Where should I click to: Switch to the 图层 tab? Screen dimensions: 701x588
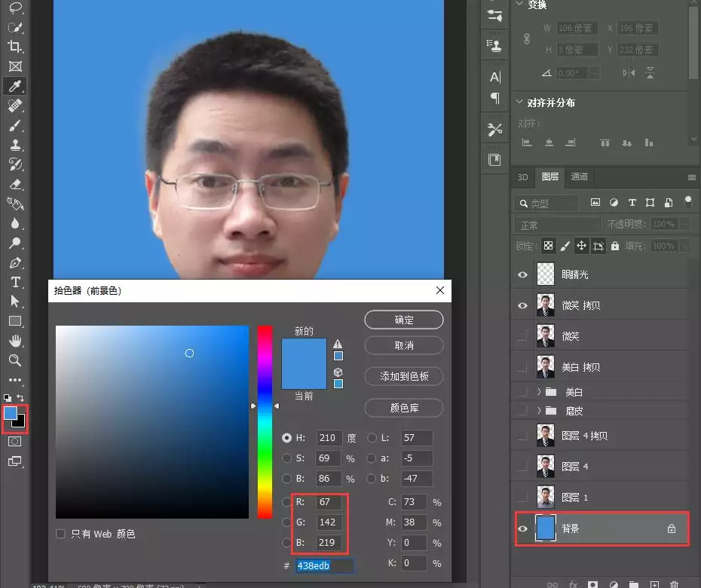point(550,176)
